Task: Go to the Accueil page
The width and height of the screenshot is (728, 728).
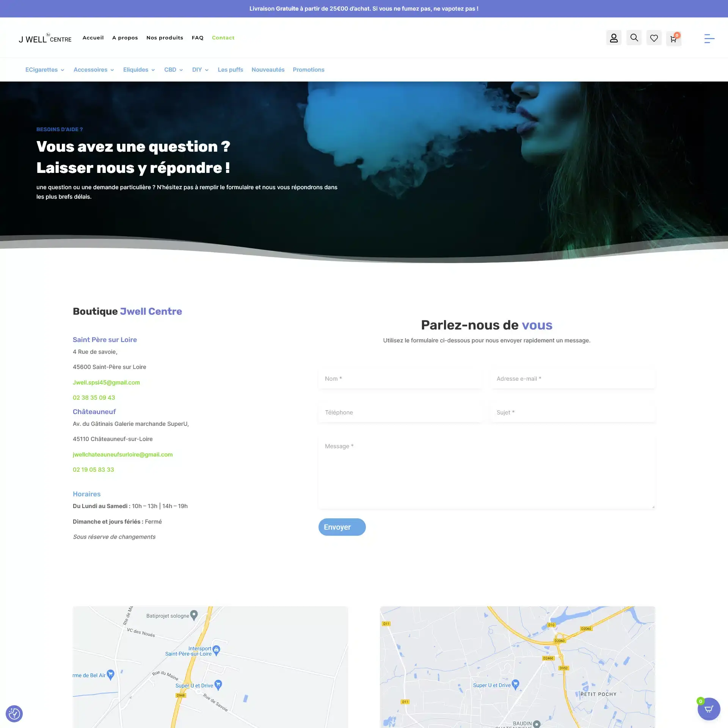Action: pyautogui.click(x=93, y=38)
